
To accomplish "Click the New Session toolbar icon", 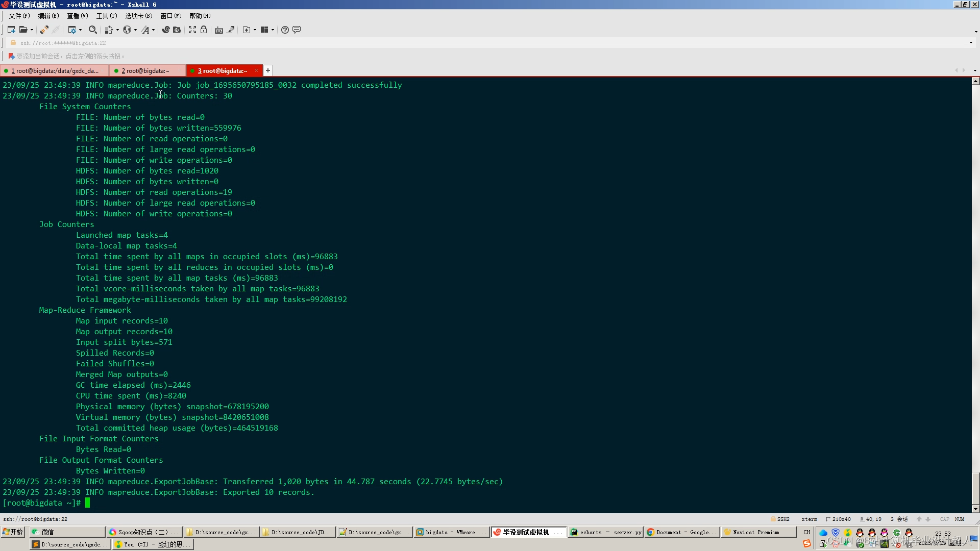I will (x=11, y=30).
